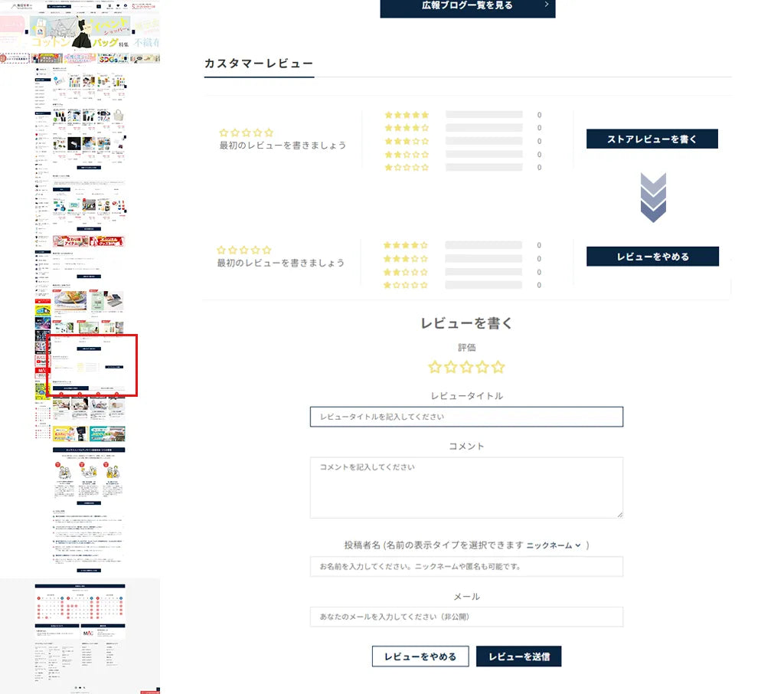This screenshot has height=694, width=784.
Task: Open the ニックネーム display type dropdown
Action: 554,545
